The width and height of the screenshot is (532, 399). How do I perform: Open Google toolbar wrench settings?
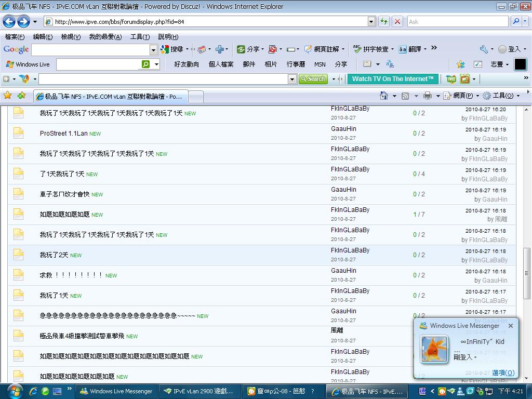[484, 49]
